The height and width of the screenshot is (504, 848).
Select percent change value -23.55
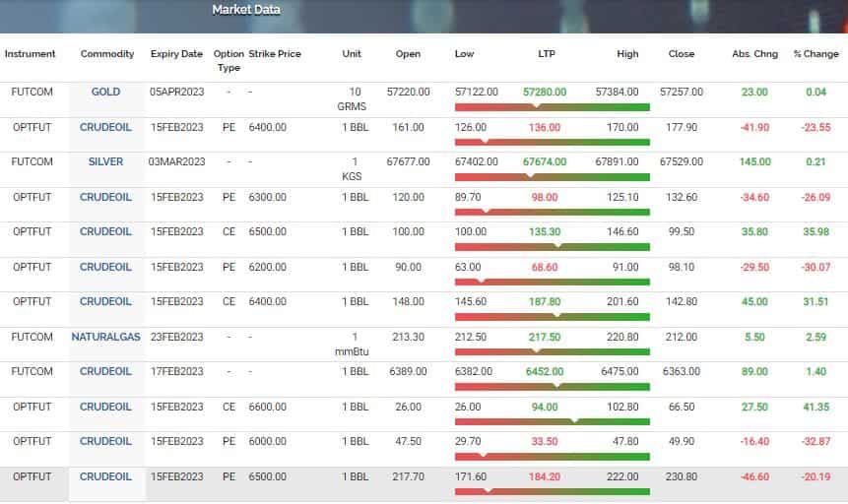coord(815,127)
